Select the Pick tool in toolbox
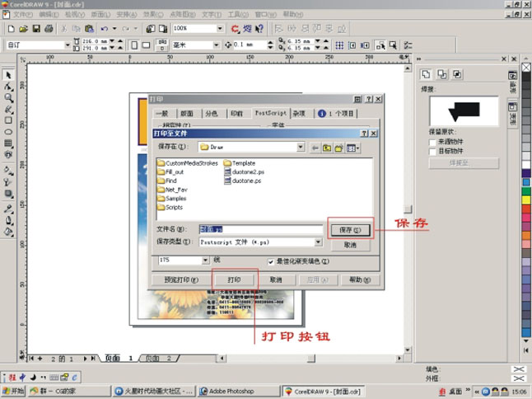Screen dimensions: 532x399 (8, 75)
